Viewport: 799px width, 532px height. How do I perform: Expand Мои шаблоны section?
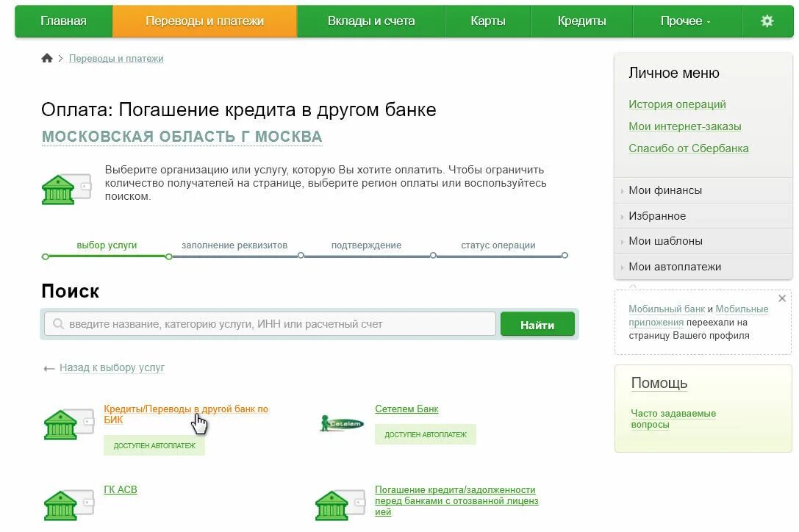[x=703, y=241]
